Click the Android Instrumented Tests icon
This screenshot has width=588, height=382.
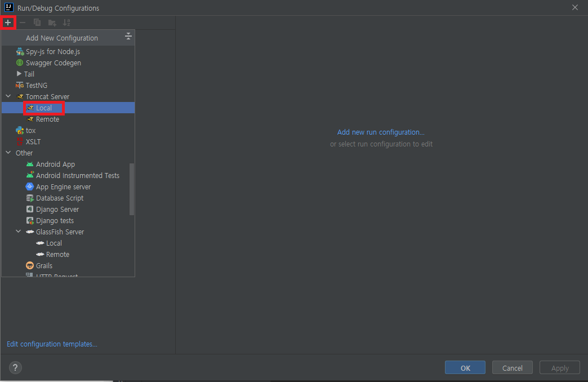click(30, 175)
